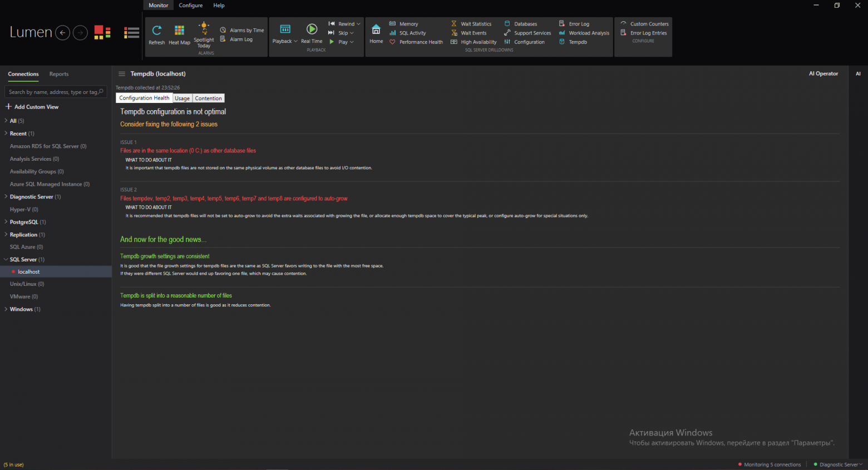868x470 pixels.
Task: Open the Tempdb drilldown in the ribbon
Action: point(573,42)
